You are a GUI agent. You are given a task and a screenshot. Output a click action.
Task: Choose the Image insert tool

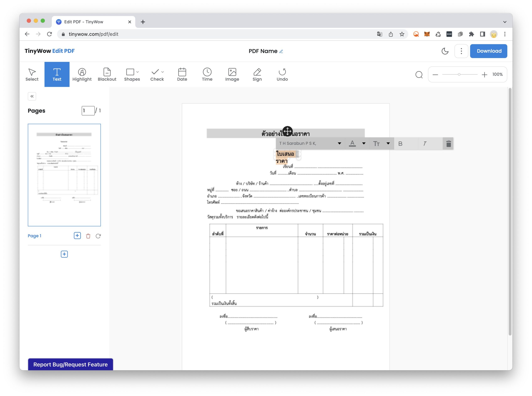[x=232, y=74]
